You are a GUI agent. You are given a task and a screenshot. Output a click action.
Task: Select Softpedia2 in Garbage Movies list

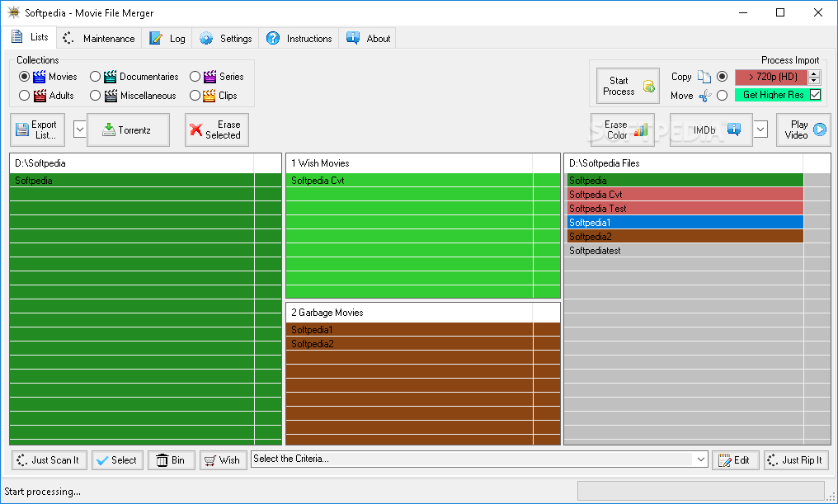(x=423, y=344)
